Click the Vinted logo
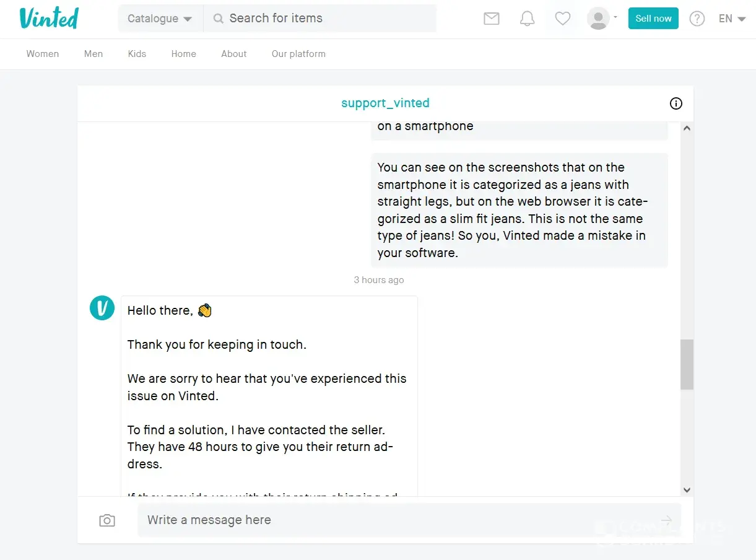756x560 pixels. 49,18
